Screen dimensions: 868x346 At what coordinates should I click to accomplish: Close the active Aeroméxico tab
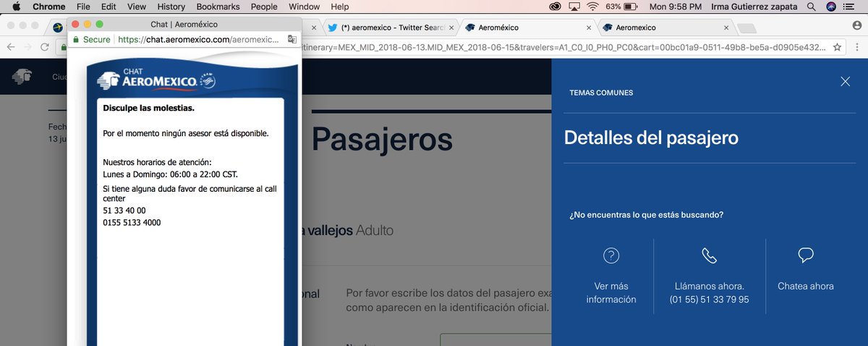coord(587,28)
